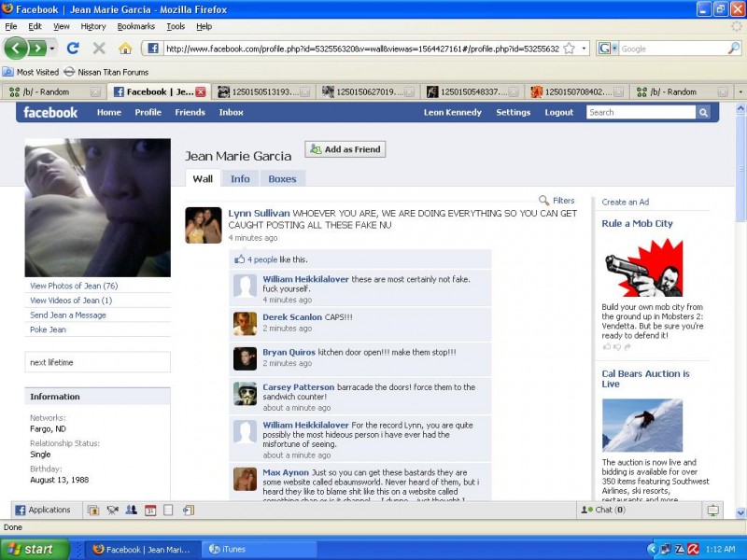Go back with Firefox's green Back arrow

tap(16, 49)
